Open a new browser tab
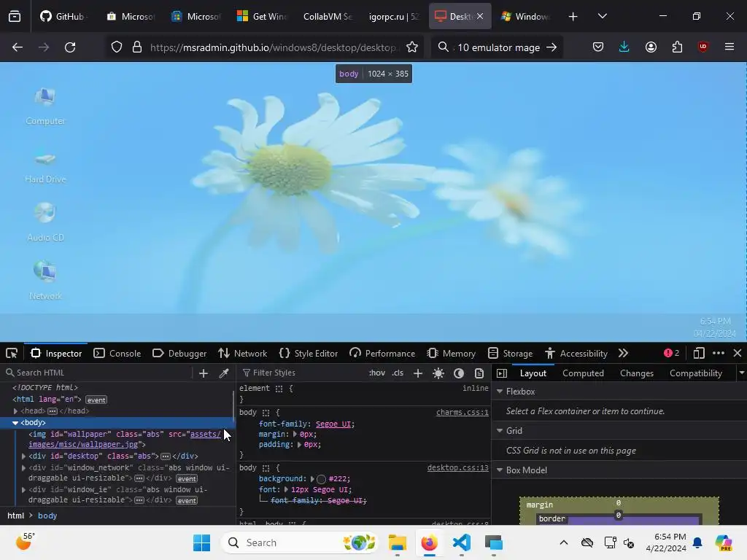The width and height of the screenshot is (747, 560). tap(573, 16)
